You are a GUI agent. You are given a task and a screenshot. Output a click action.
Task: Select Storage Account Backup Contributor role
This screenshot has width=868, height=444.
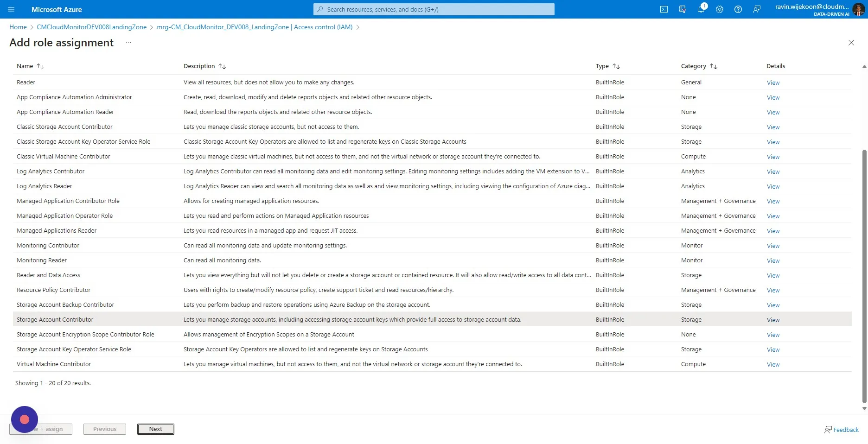432,304
